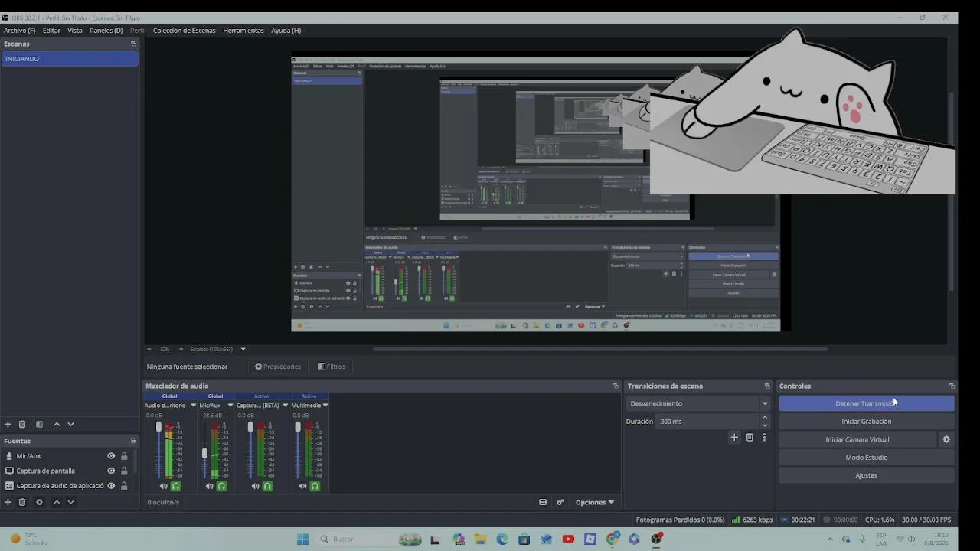
Task: Toggle monitoring headphones on Captura (BETA) channel
Action: (x=267, y=486)
